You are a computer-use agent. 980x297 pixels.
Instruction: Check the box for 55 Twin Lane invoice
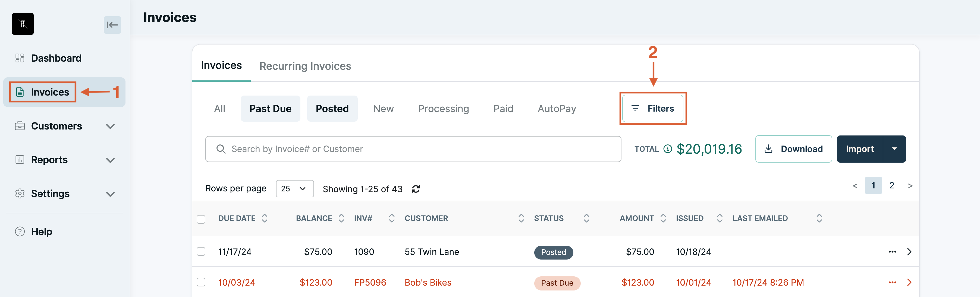201,252
